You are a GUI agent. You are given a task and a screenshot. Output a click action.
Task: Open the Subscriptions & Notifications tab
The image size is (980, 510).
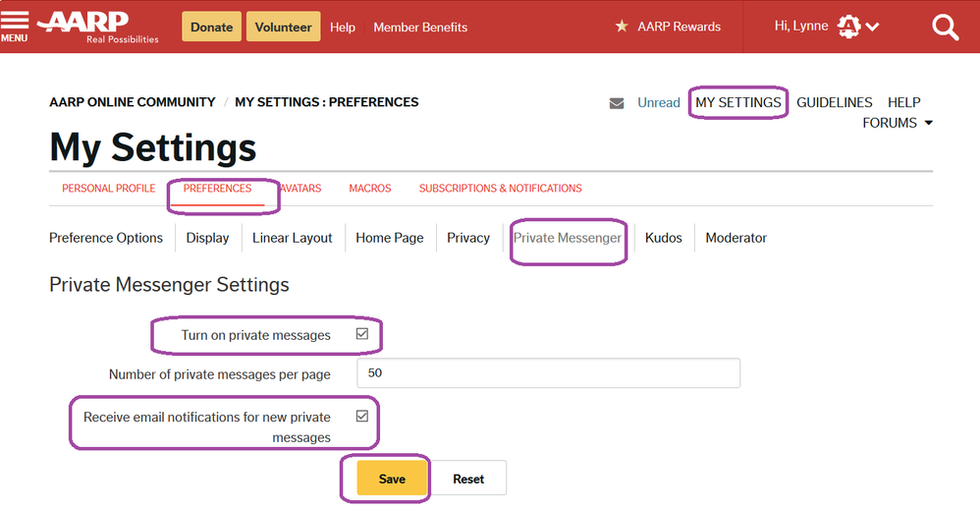tap(500, 189)
